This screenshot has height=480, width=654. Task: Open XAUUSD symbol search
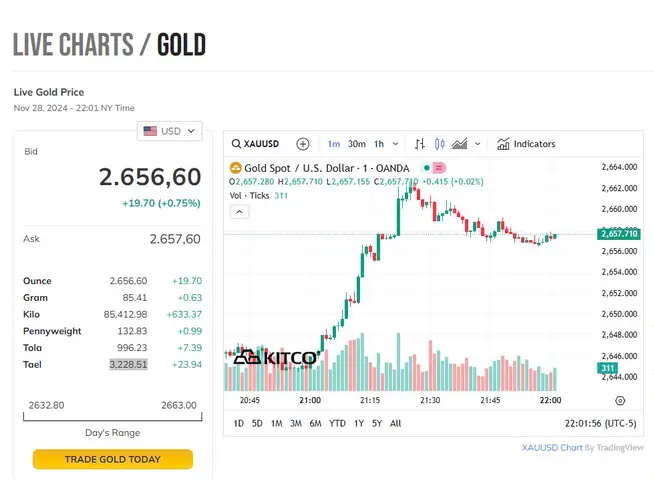click(255, 144)
